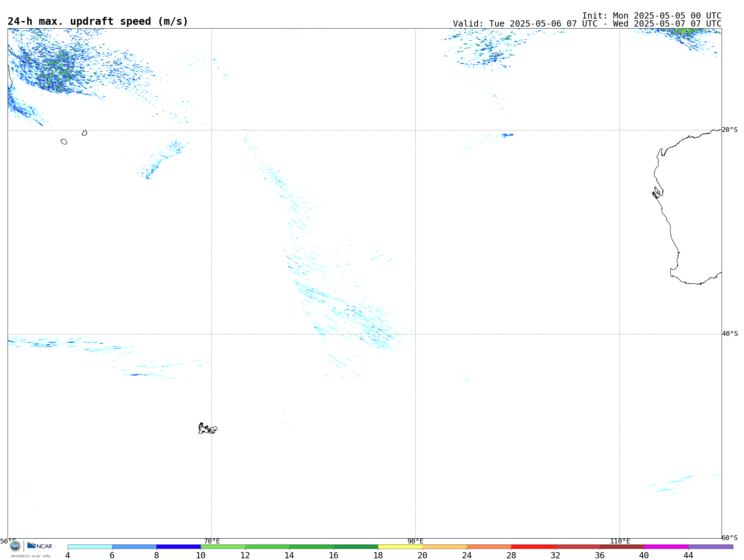Click the NSF logo icon
The width and height of the screenshot is (744, 560).
click(15, 546)
